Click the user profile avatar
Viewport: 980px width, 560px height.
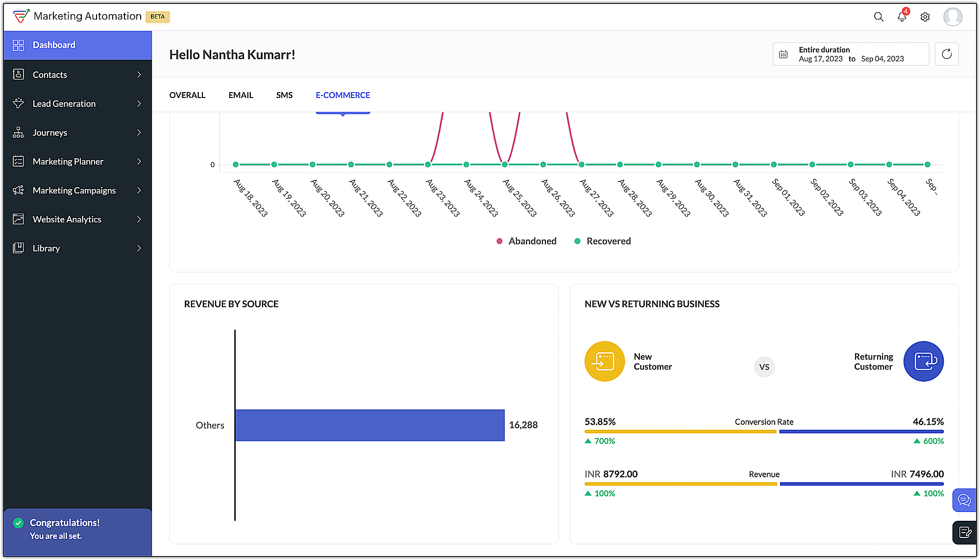pyautogui.click(x=953, y=17)
